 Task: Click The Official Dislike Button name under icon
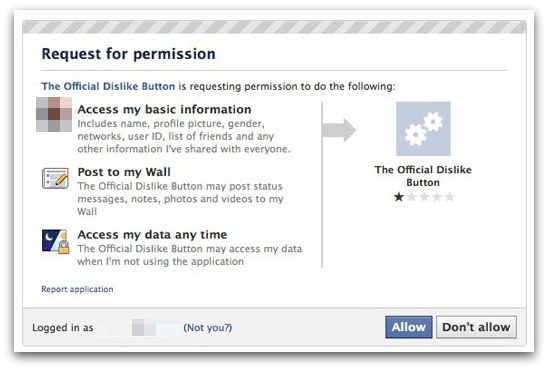coord(423,176)
